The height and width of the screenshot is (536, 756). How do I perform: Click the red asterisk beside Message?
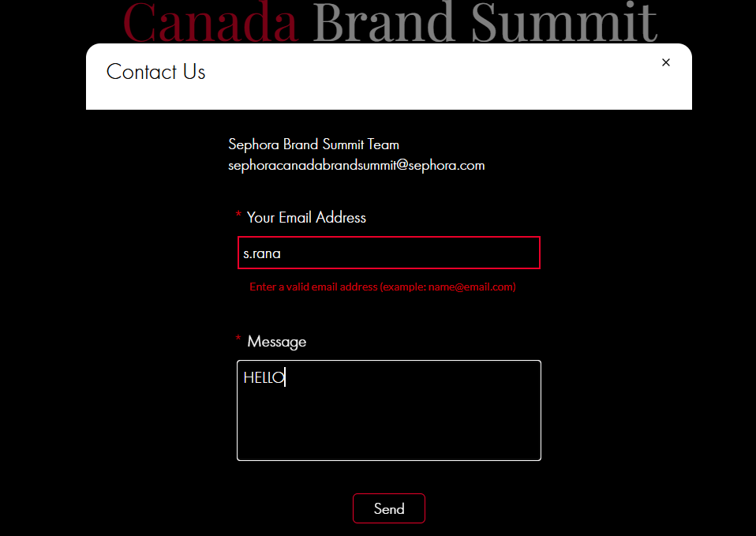click(x=238, y=340)
